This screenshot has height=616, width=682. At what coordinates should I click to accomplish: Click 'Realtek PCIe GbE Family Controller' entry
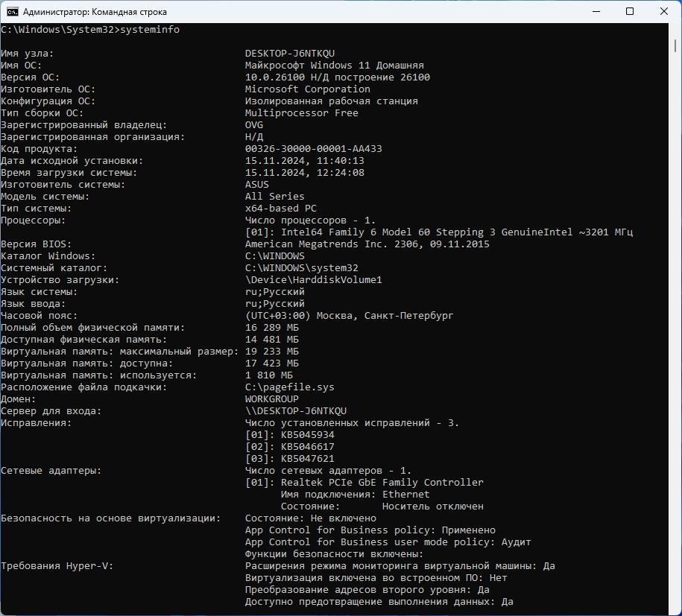tap(382, 483)
